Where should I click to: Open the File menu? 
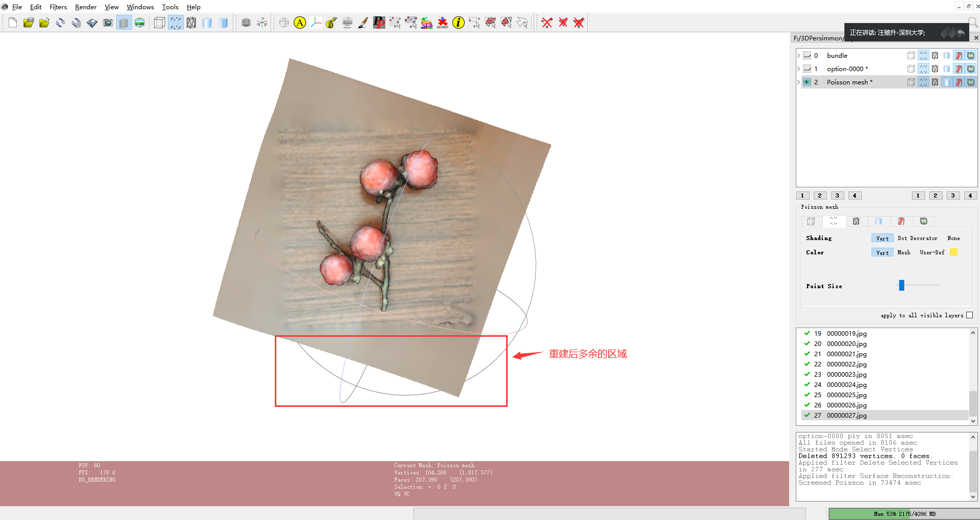(17, 7)
